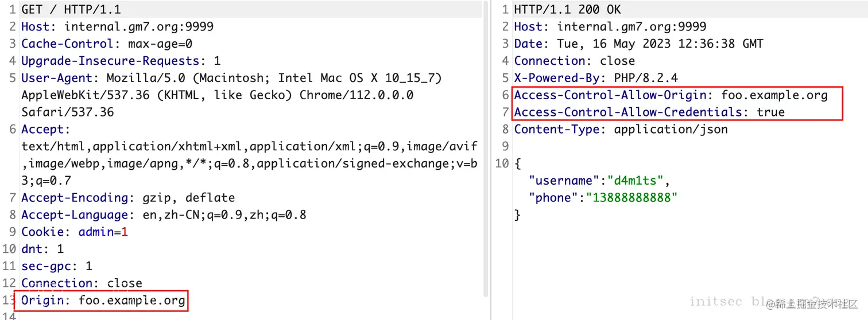Click the GET / HTTP/1.1 request line
Screen dimensions: 868x320
pyautogui.click(x=71, y=10)
